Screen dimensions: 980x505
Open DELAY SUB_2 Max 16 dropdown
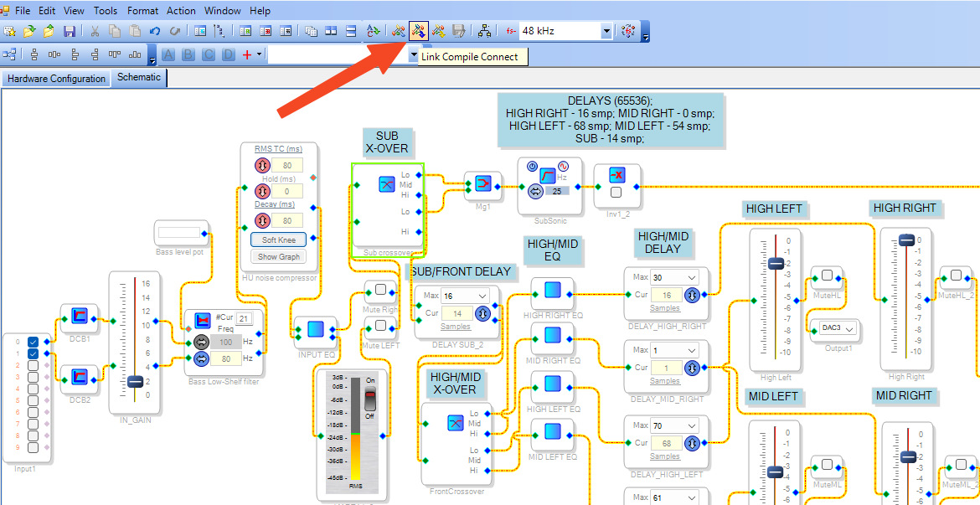tap(481, 295)
